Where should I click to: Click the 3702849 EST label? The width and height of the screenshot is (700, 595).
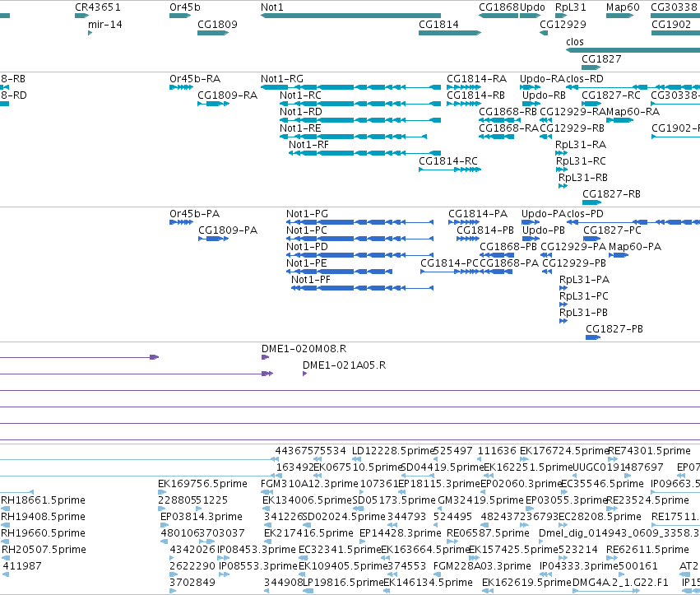click(x=192, y=583)
